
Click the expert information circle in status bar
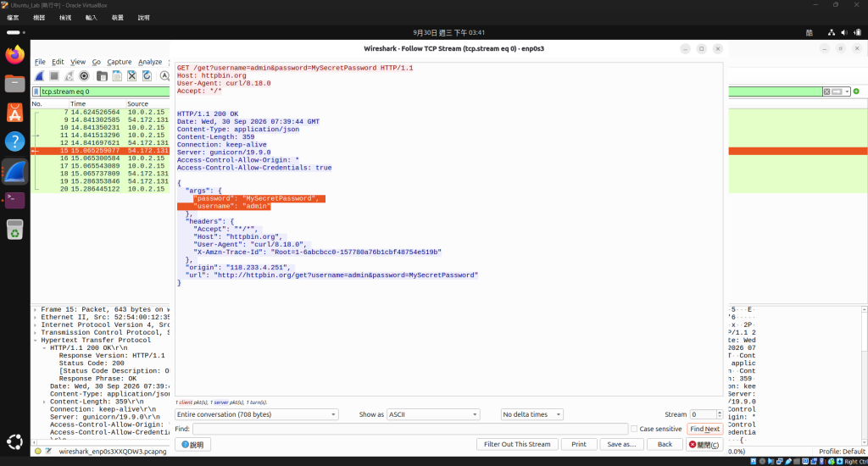pos(37,451)
